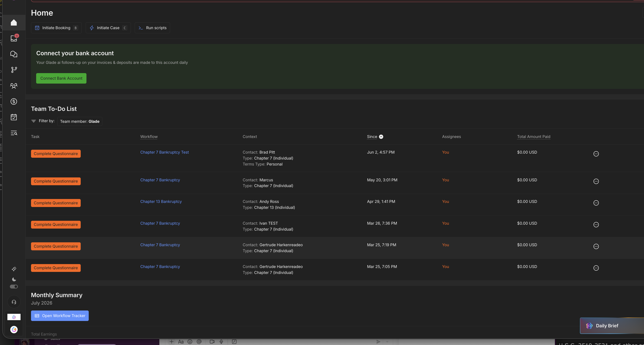Open the Team member: Glade filter
The image size is (644, 345).
(80, 121)
